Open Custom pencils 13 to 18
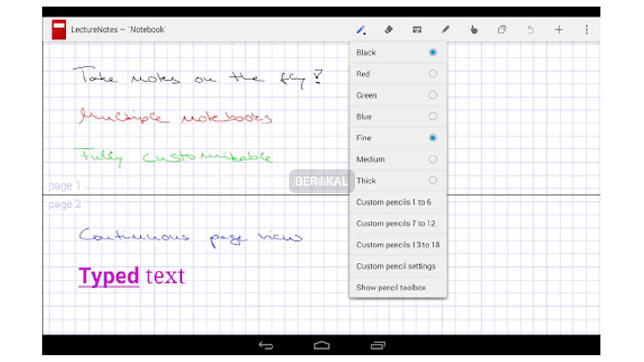This screenshot has height=362, width=644. 398,245
